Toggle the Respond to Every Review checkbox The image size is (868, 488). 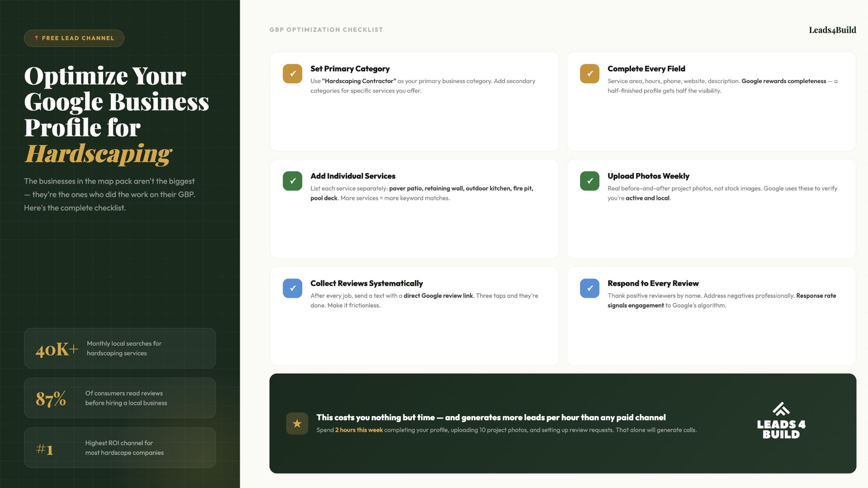coord(590,288)
